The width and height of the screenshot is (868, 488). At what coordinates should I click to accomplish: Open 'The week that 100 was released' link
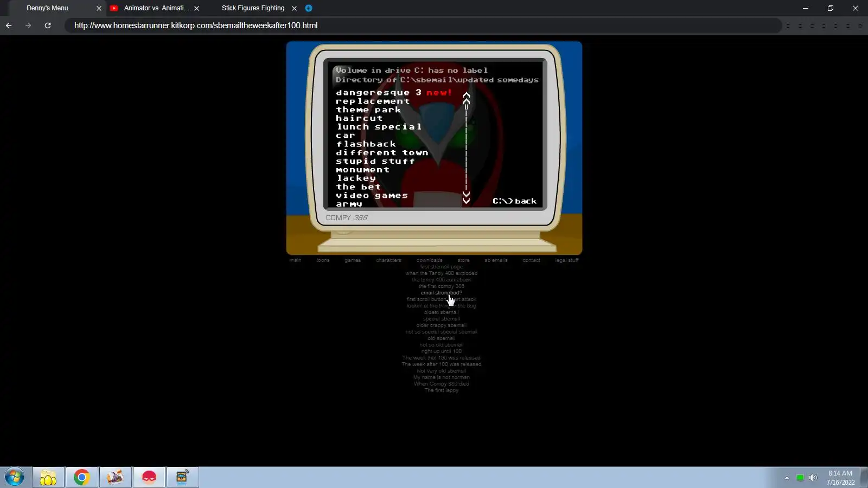coord(442,358)
